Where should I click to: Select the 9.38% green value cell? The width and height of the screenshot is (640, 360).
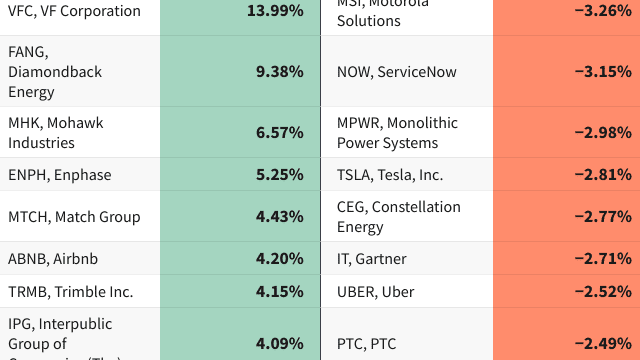coord(240,71)
